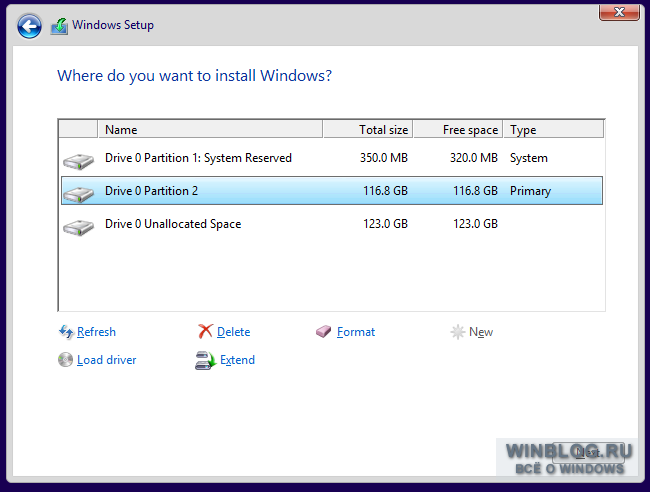650x492 pixels.
Task: Click the 320.0 MB free space cell
Action: pos(474,158)
